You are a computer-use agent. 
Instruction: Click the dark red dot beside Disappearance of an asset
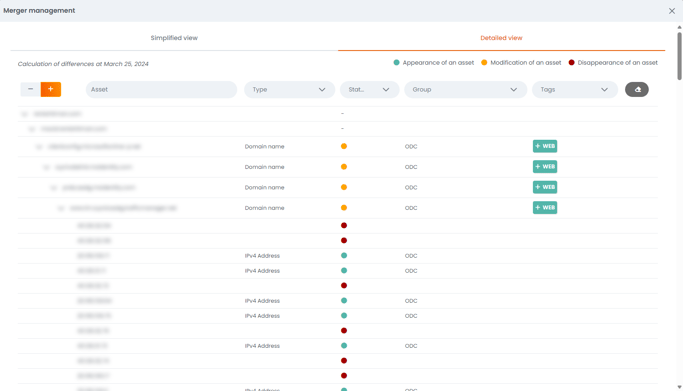tap(571, 63)
